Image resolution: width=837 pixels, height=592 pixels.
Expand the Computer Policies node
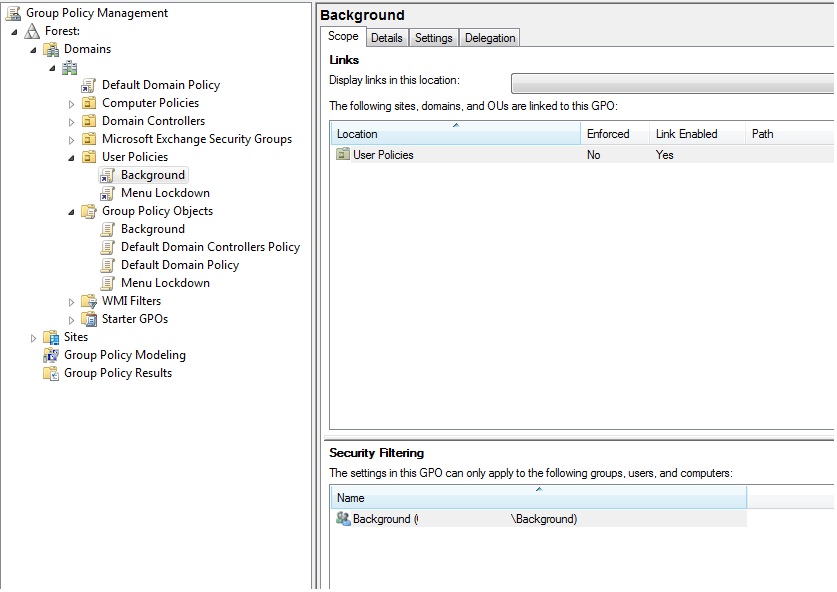[x=70, y=102]
